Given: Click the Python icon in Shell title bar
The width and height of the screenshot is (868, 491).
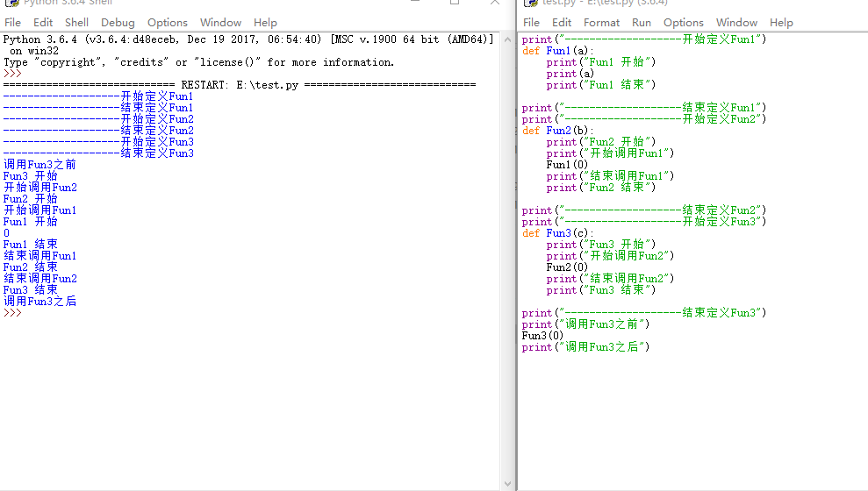Looking at the screenshot, I should 12,3.
